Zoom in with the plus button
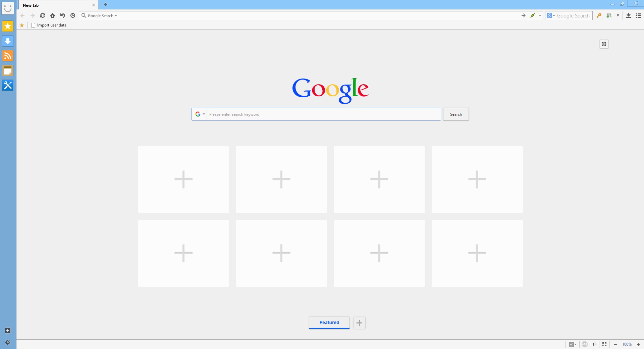 click(638, 344)
